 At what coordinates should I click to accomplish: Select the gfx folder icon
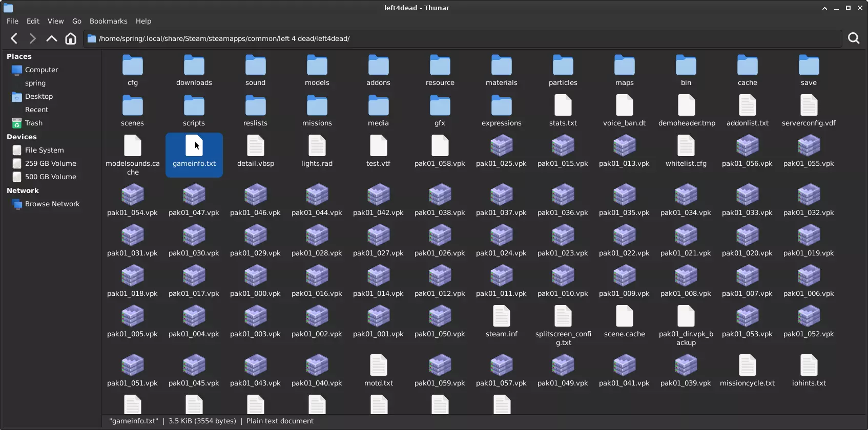[x=440, y=105]
